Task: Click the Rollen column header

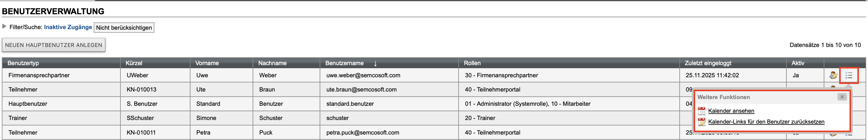Action: coord(472,63)
